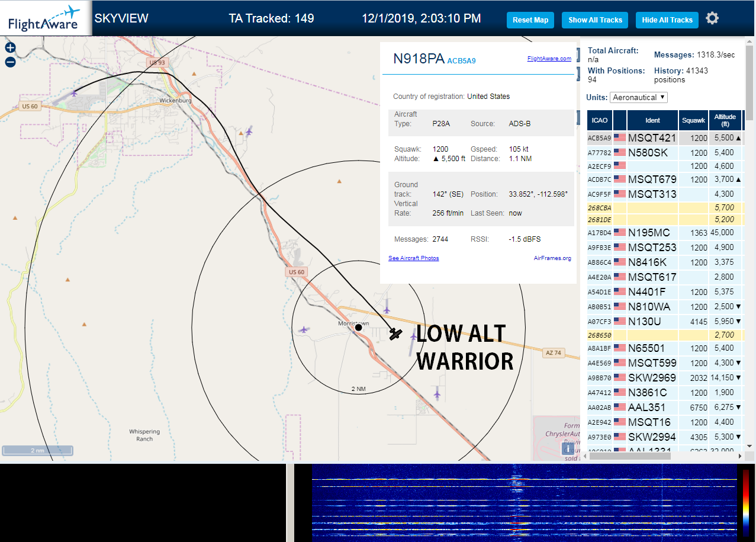
Task: Select the aircraft icon east of US 93 route
Action: tap(249, 130)
